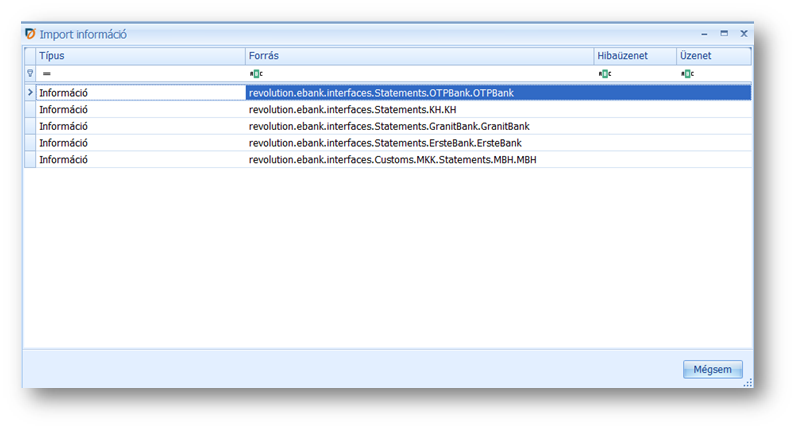Click the current row indicator arrow
Viewport: 796px width, 430px height.
click(x=29, y=93)
